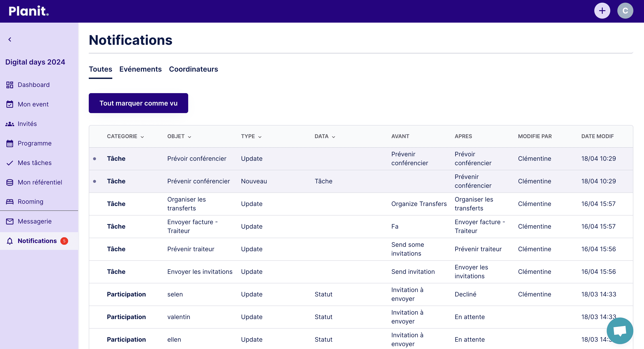Click the Dashboard grid icon
The width and height of the screenshot is (644, 349).
pyautogui.click(x=10, y=85)
